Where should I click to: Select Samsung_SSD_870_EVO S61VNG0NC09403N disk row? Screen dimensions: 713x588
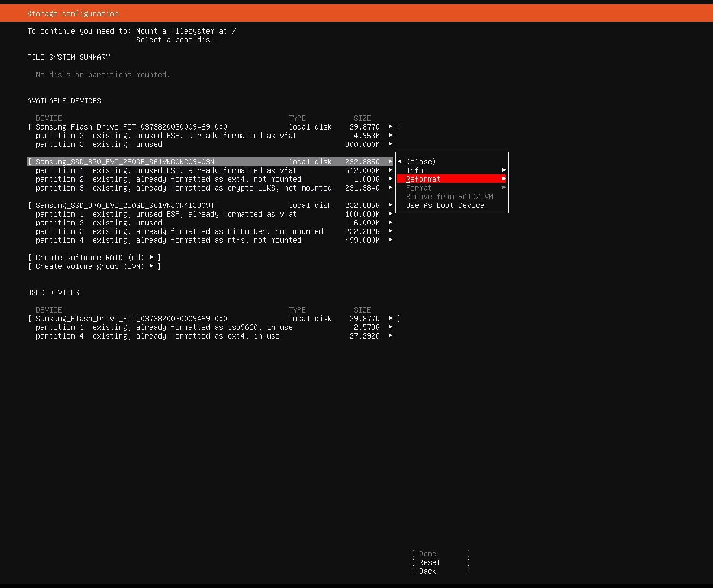tap(210, 162)
